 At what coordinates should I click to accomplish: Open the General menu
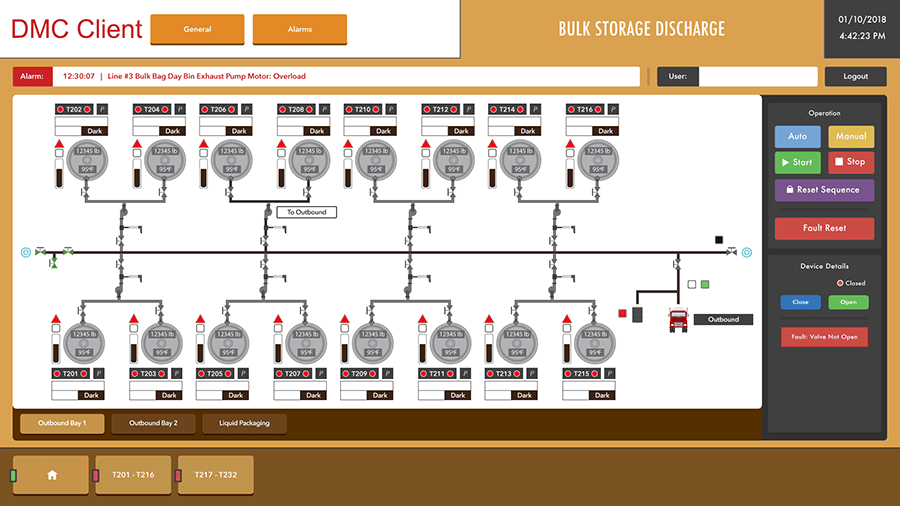coord(197,29)
